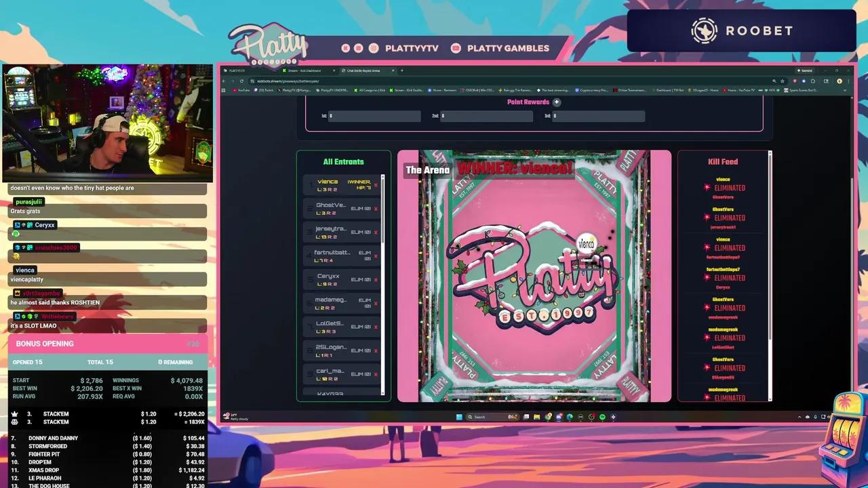
Task: Eliminate vienca using the red X
Action: (x=375, y=185)
